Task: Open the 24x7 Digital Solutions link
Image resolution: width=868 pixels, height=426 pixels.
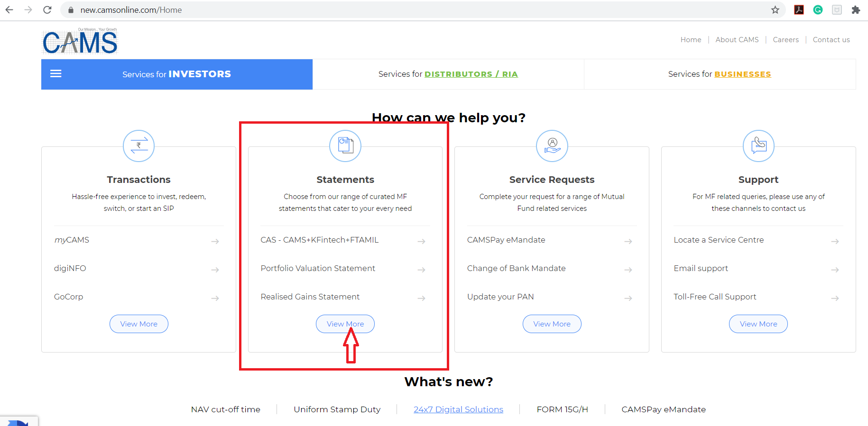Action: tap(458, 409)
